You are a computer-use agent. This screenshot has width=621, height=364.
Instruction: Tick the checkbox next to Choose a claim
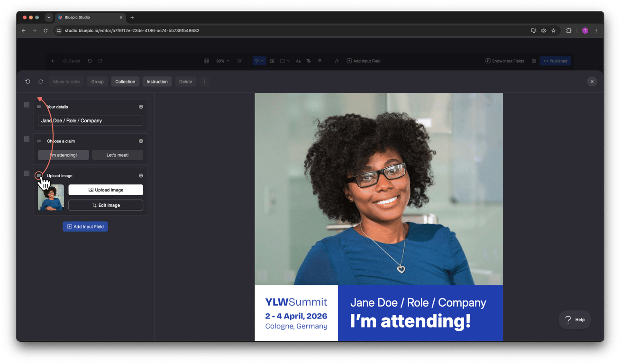(27, 139)
